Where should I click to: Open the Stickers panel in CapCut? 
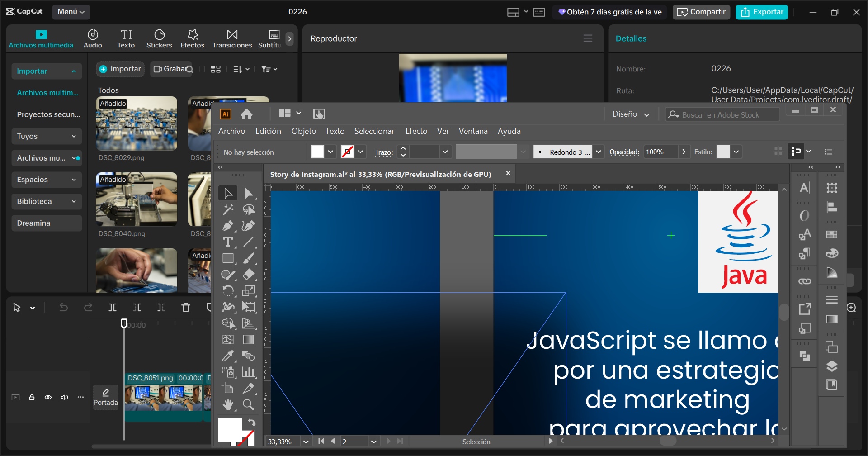pos(159,39)
